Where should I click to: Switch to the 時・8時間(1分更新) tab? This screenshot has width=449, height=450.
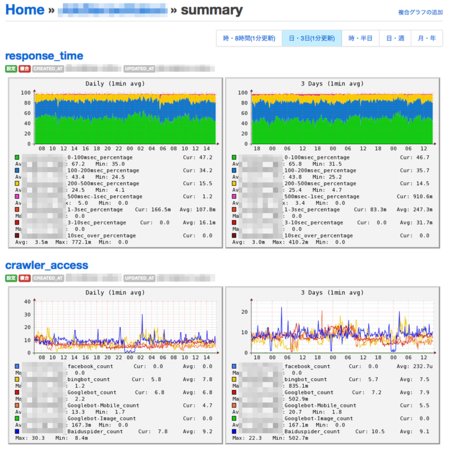[249, 38]
